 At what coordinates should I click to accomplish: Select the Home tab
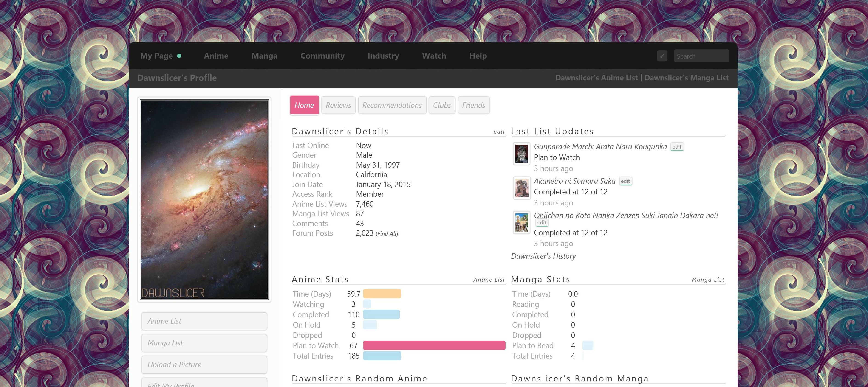[304, 105]
